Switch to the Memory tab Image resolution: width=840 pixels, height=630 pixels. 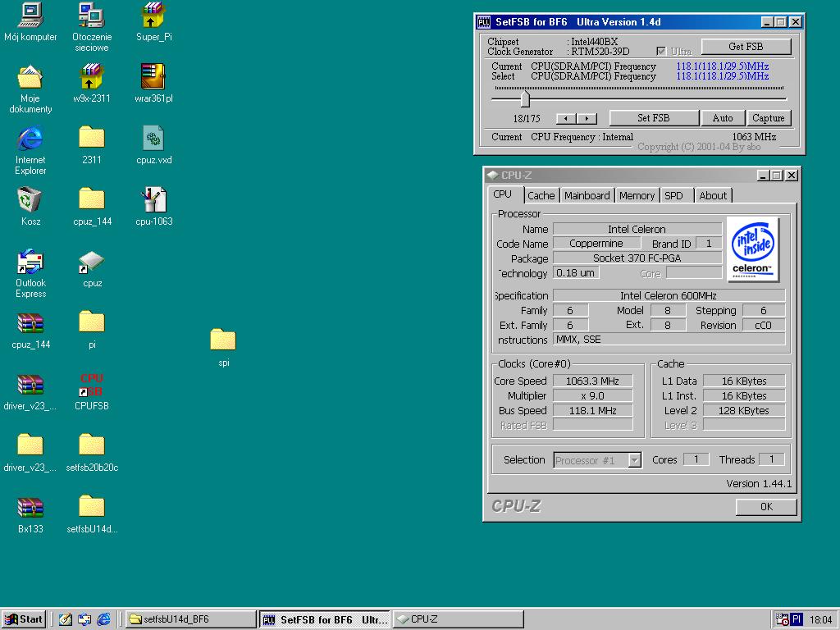637,195
